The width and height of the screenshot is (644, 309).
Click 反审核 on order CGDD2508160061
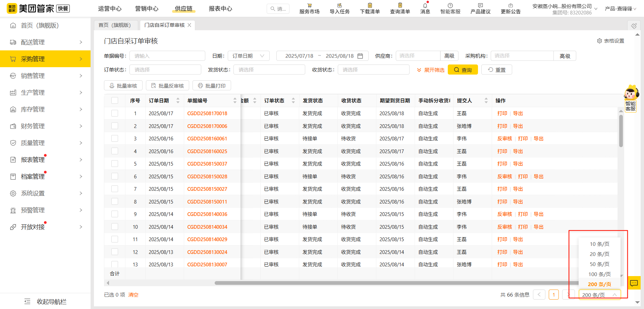[x=504, y=138]
